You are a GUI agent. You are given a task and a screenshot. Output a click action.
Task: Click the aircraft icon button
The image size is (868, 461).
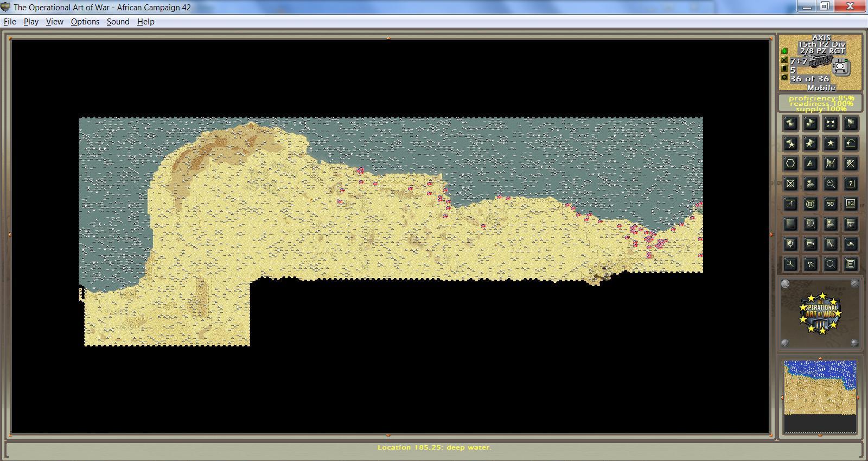[x=851, y=224]
